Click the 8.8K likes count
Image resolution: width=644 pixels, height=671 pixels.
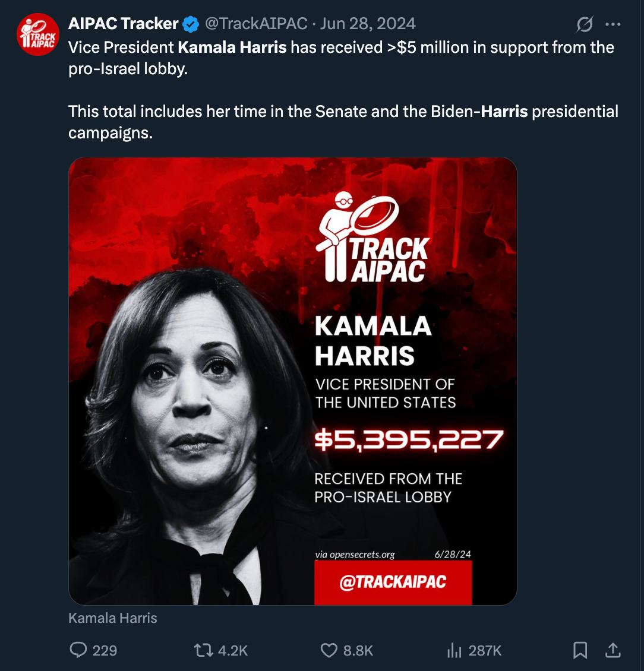(x=358, y=650)
